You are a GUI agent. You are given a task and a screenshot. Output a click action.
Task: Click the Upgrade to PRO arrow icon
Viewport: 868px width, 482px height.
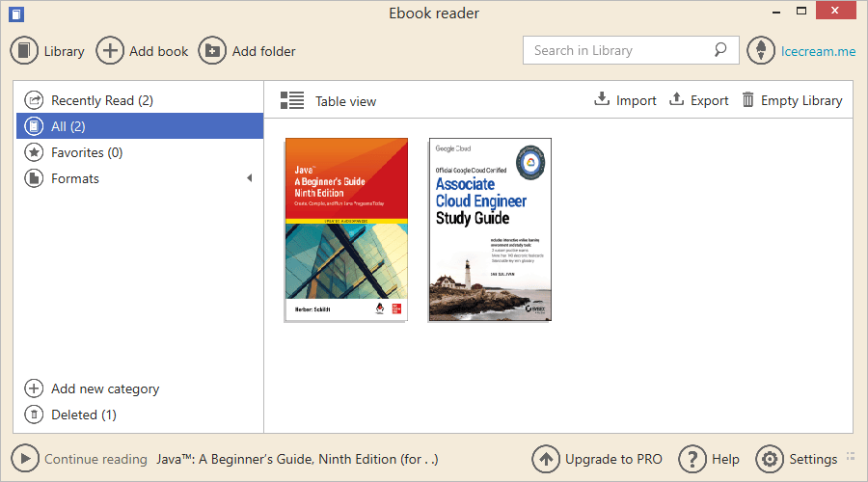click(x=546, y=459)
